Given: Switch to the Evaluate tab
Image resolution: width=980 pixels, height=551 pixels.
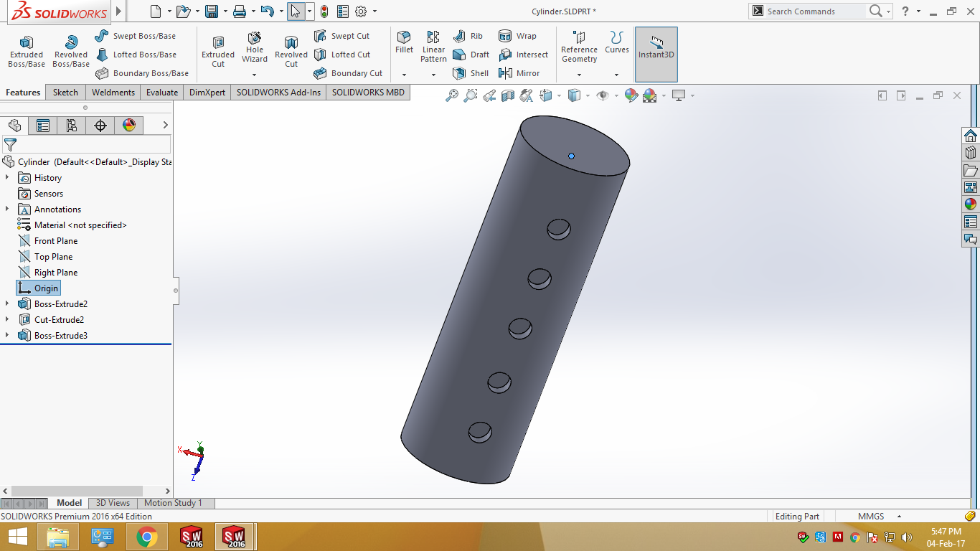Looking at the screenshot, I should pyautogui.click(x=162, y=93).
